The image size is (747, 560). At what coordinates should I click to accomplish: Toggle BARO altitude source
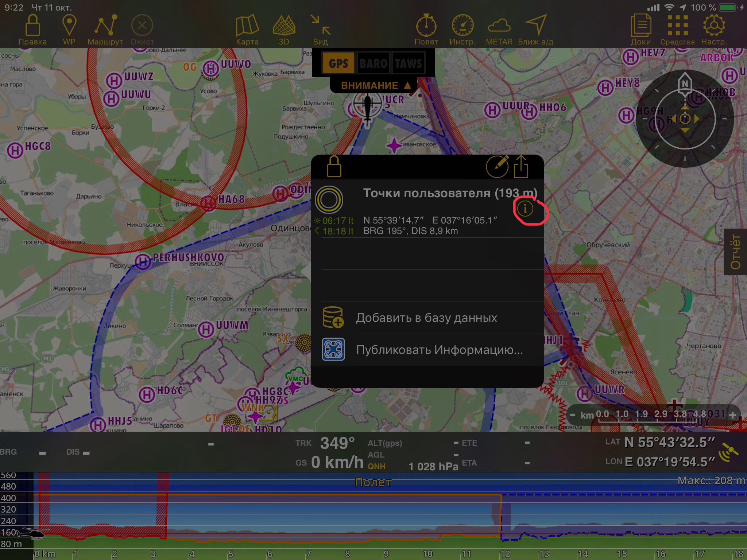pos(373,64)
